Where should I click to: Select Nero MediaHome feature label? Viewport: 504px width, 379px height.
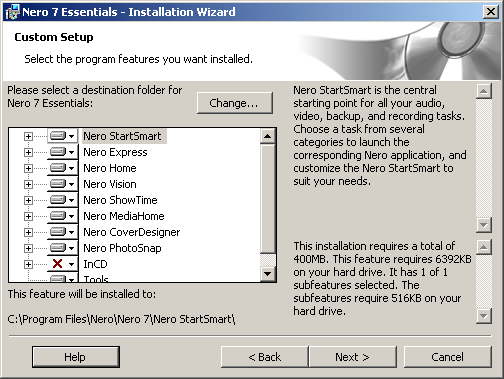(x=124, y=216)
